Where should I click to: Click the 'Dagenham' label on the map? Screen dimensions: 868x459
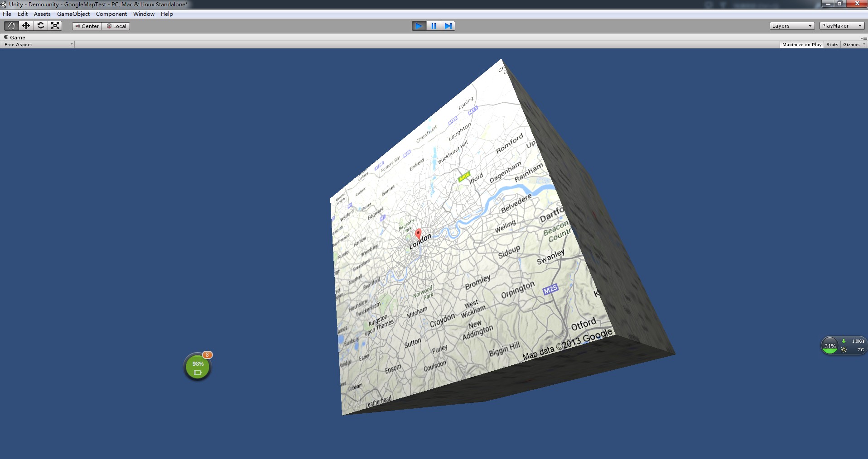(506, 172)
